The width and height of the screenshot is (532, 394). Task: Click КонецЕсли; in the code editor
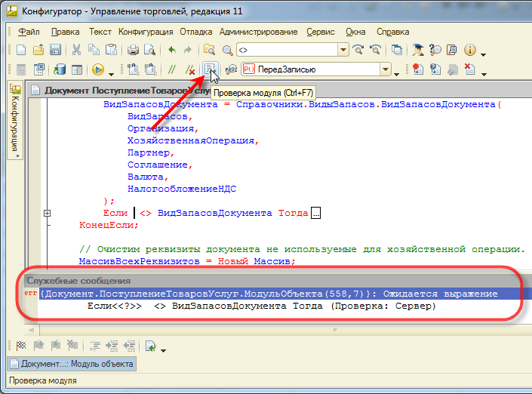tap(109, 225)
